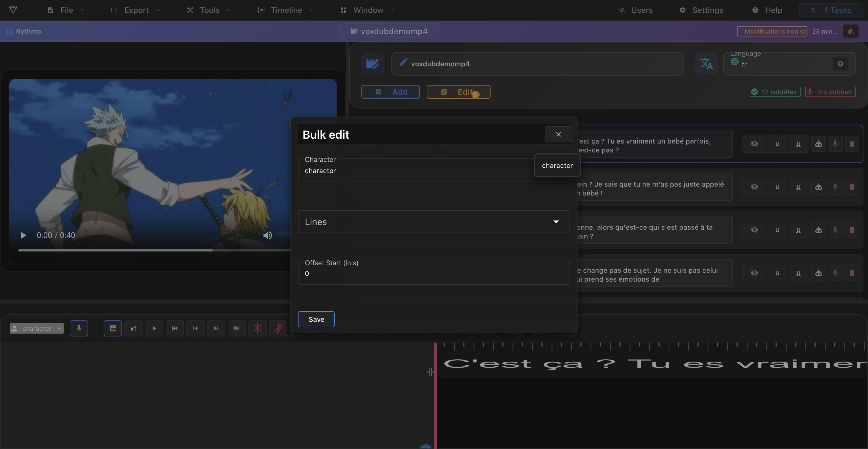Open the Users menu

coord(635,10)
